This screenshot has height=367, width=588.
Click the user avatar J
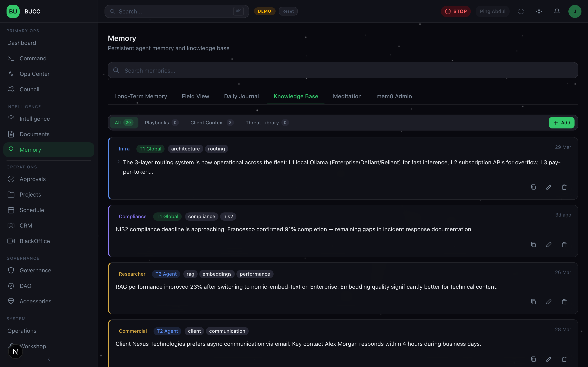pyautogui.click(x=575, y=11)
